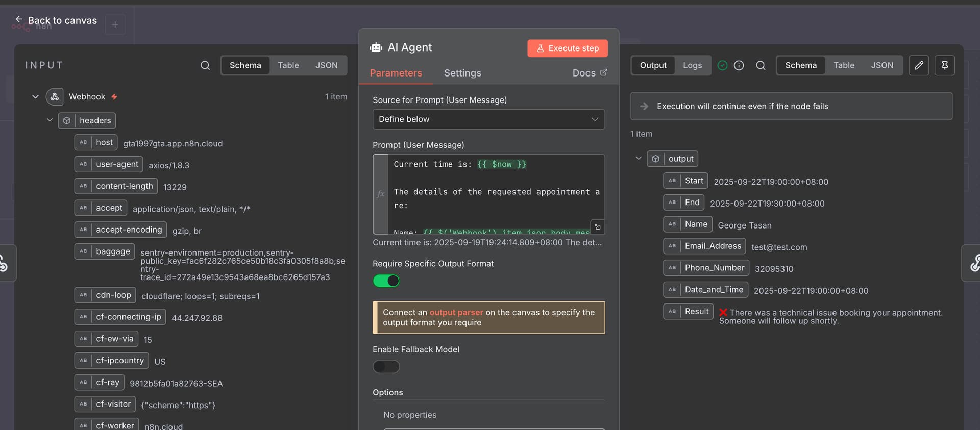This screenshot has width=980, height=430.
Task: Click the Webhook node icon
Action: coord(55,96)
